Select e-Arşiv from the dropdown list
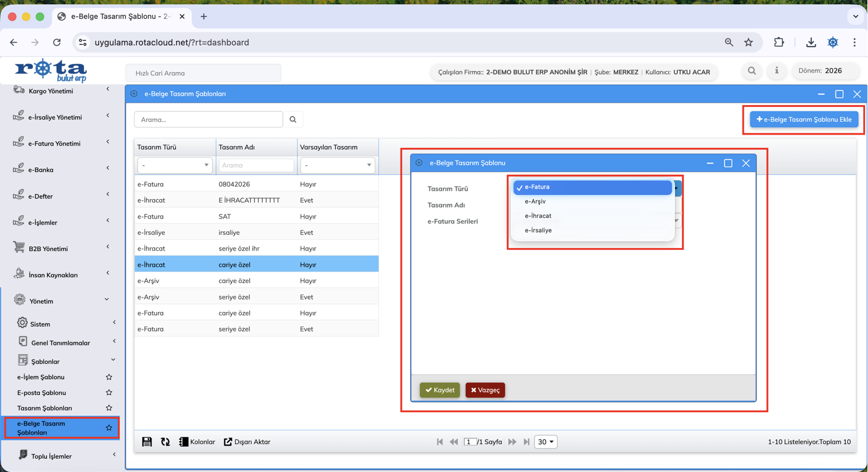Image resolution: width=868 pixels, height=472 pixels. pos(535,202)
